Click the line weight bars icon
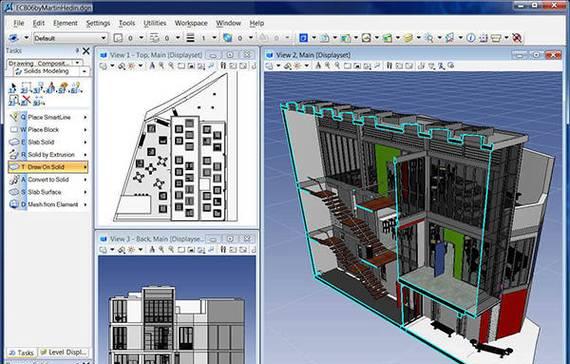The height and width of the screenshot is (364, 570). [190, 38]
